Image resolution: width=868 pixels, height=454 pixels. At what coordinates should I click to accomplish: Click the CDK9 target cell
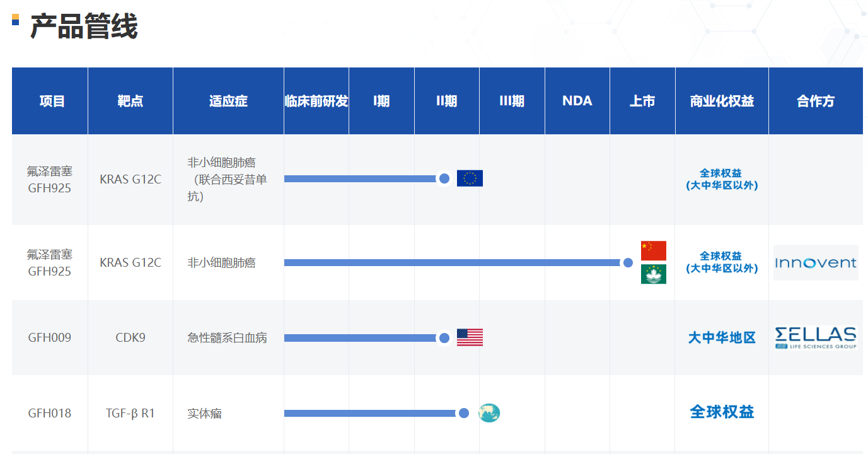130,338
